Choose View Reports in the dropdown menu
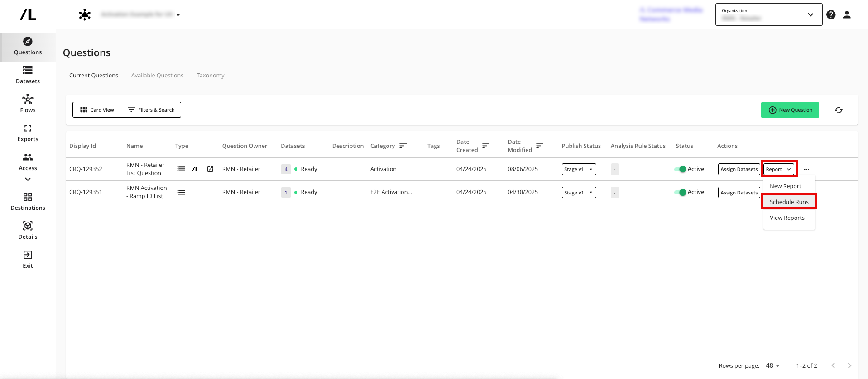This screenshot has width=868, height=379. pos(787,218)
